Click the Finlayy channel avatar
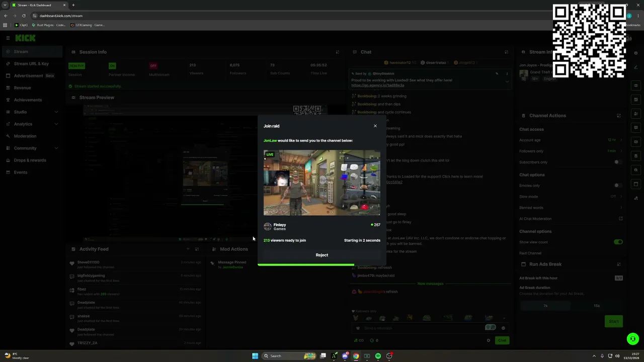 [268, 227]
